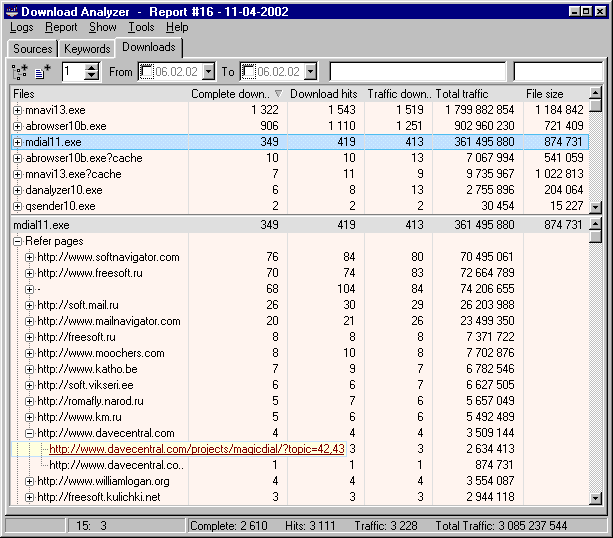Collapse the Refer pages node
This screenshot has width=613, height=538.
17,241
